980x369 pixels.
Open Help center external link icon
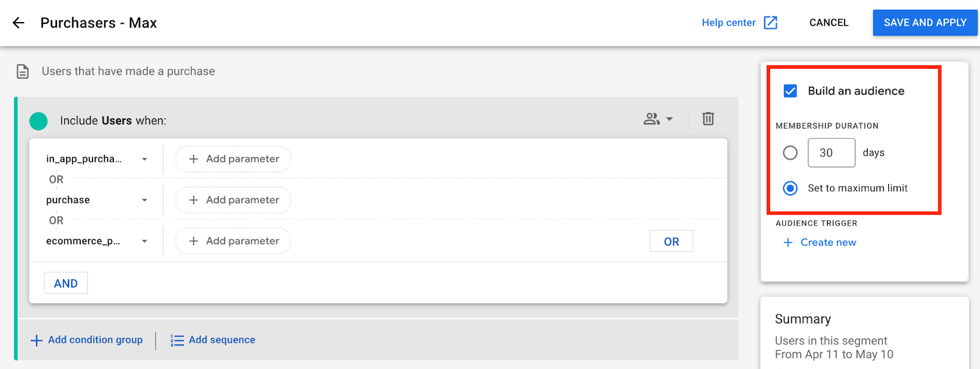(771, 23)
